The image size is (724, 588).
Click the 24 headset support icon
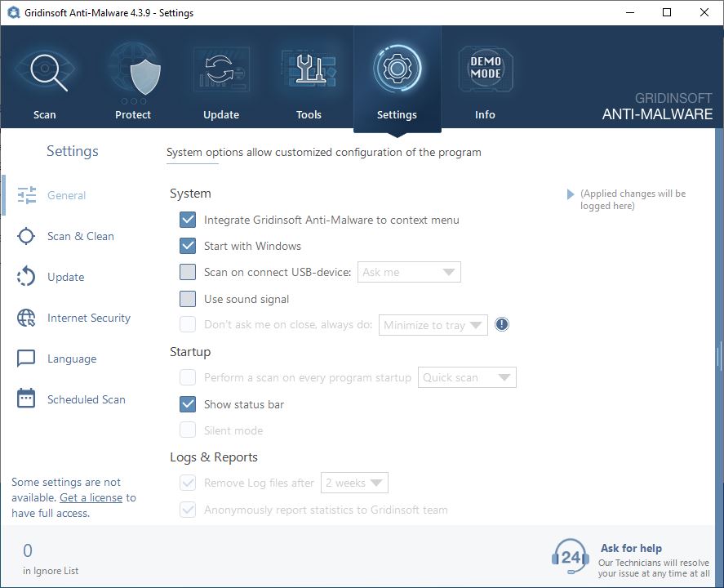(x=571, y=557)
